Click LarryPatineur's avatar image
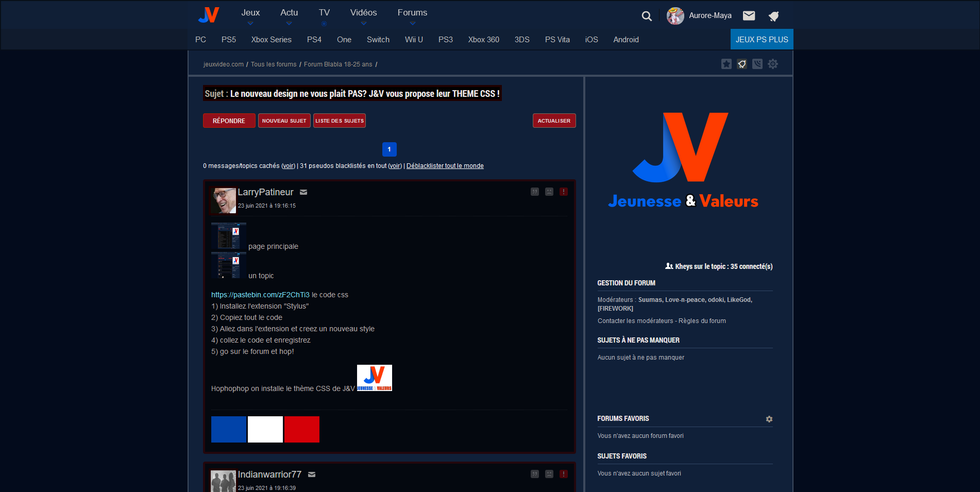 click(x=224, y=200)
